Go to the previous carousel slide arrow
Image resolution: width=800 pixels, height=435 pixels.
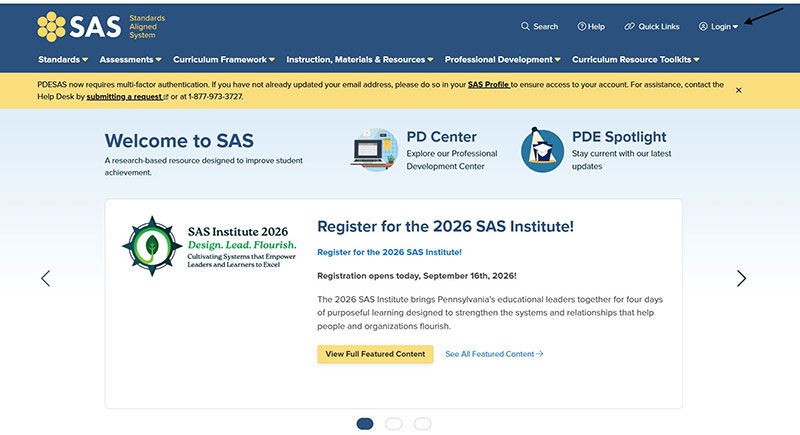(45, 278)
